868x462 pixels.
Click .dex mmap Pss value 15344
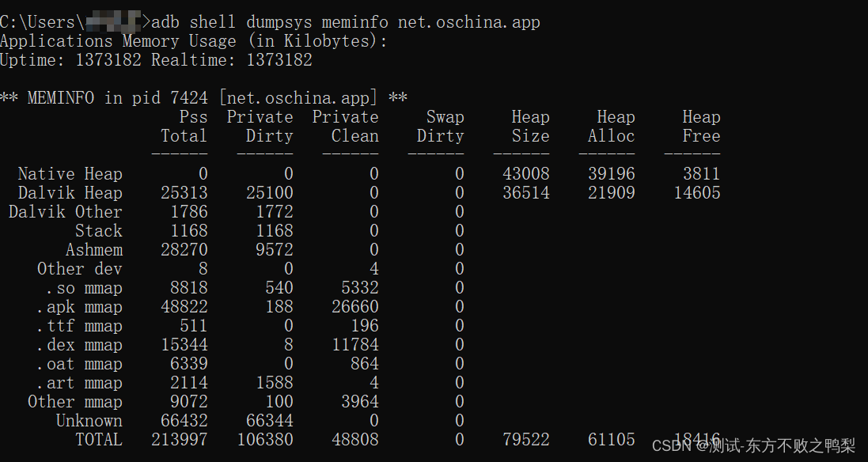coord(184,345)
